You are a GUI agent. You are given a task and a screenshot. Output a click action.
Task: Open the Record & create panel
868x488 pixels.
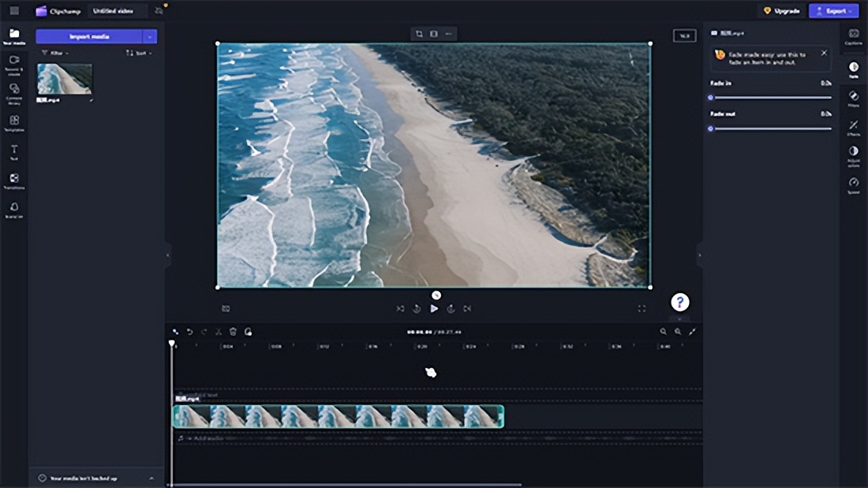coord(14,63)
